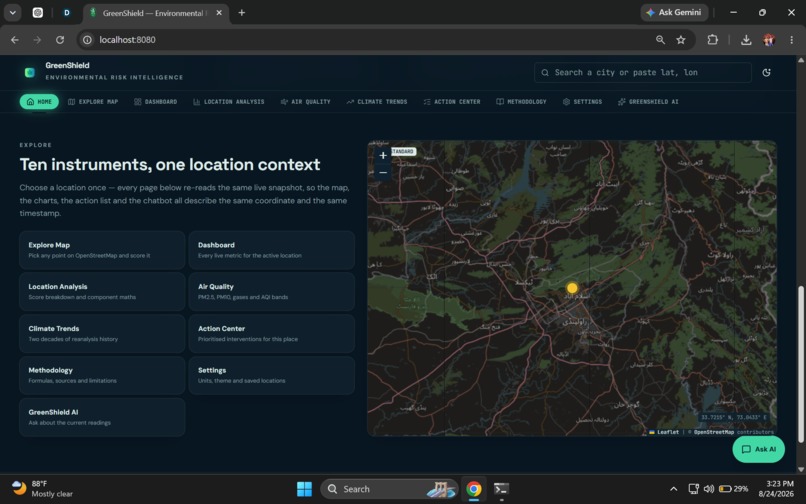Click the browser back arrow

tap(15, 40)
